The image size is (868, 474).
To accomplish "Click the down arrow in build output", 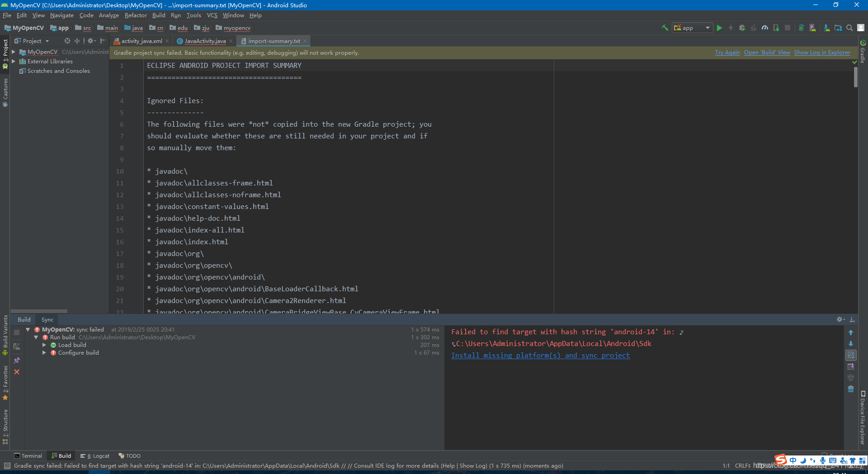I will tap(851, 344).
